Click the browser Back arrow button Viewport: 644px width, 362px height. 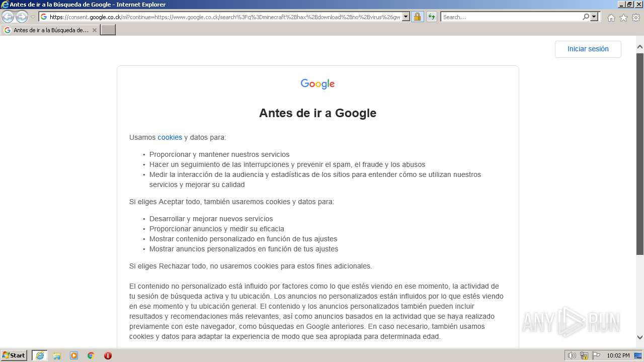(x=8, y=17)
